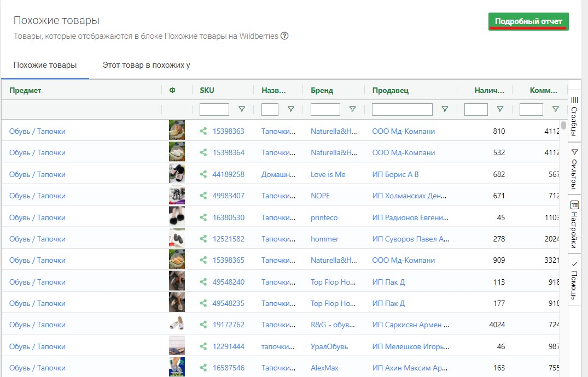Screen dimensions: 588x377
Task: Open seller link ИП Борис А В
Action: tap(395, 174)
